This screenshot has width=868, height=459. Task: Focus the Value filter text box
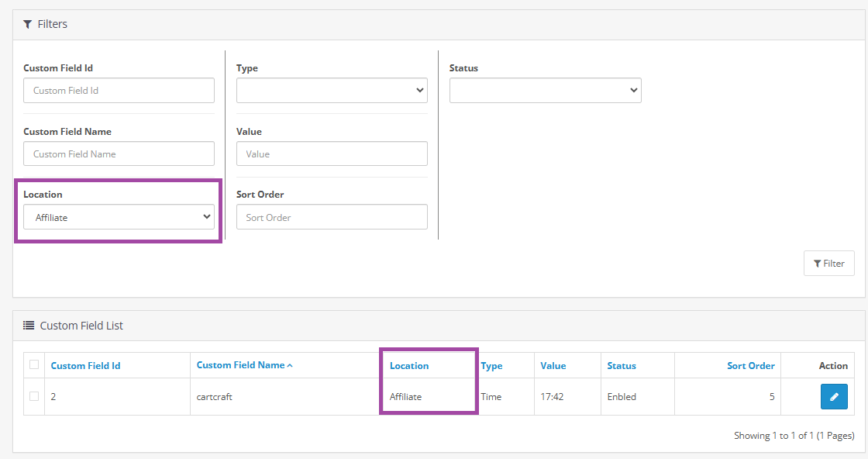pyautogui.click(x=332, y=154)
